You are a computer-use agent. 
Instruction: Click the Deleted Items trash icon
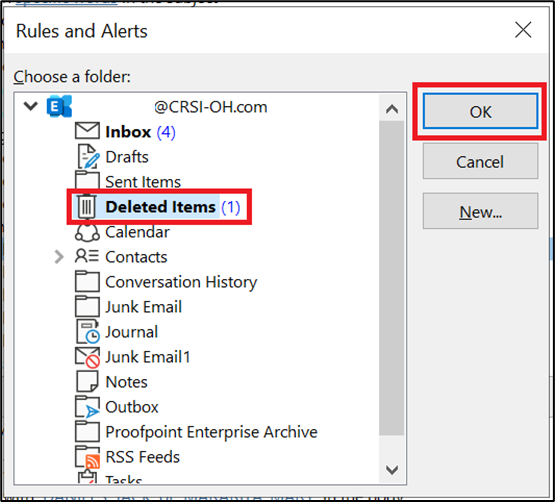tap(87, 206)
